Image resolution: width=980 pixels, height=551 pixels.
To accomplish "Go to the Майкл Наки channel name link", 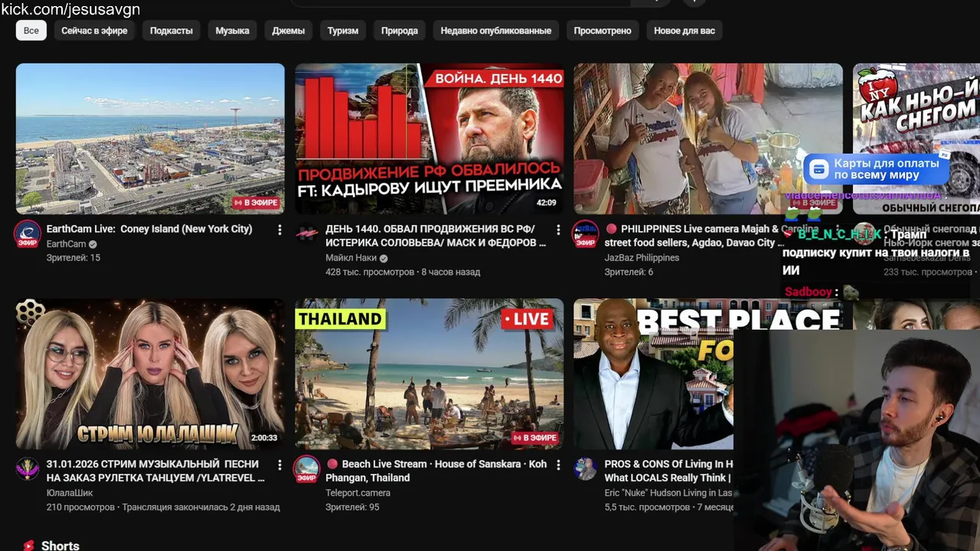I will coord(351,258).
